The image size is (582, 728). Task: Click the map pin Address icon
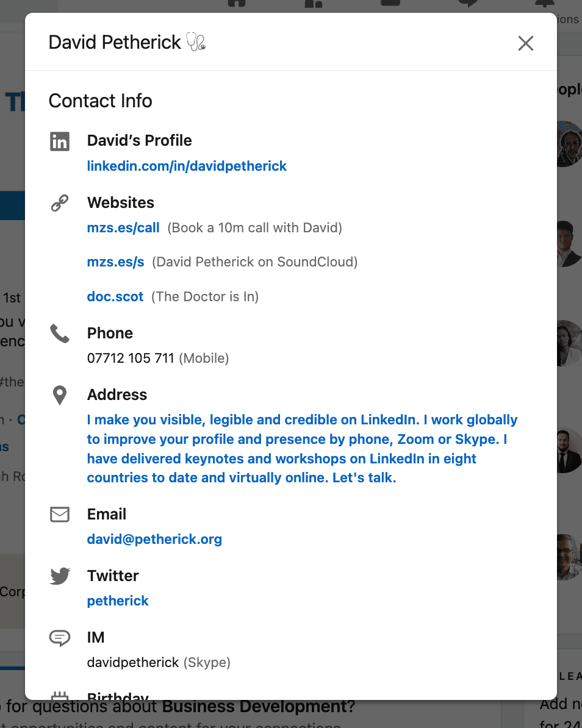[59, 395]
